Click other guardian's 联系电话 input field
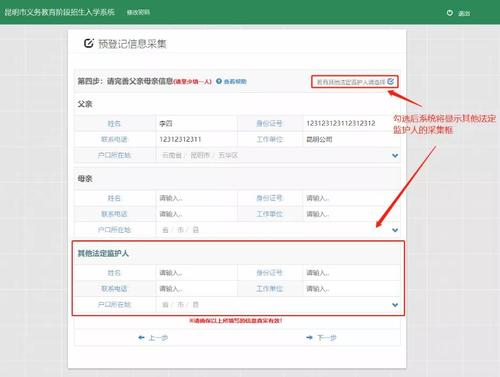The width and height of the screenshot is (500, 377). point(196,289)
